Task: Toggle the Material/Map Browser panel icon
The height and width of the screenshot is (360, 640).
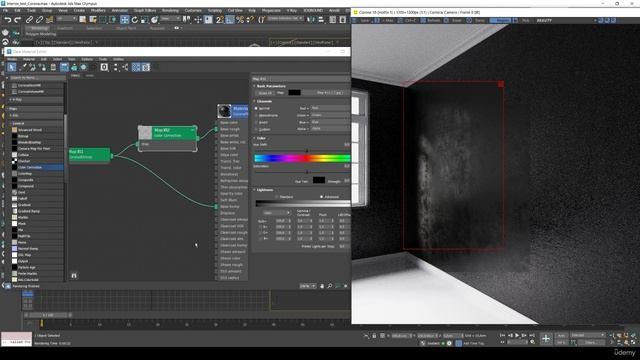Action: (136, 67)
